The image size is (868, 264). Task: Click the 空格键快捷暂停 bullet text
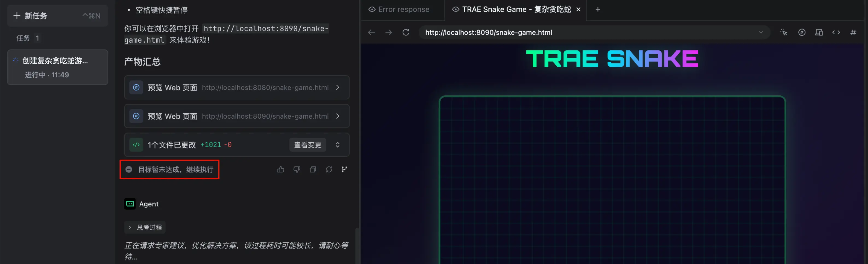[x=162, y=10]
